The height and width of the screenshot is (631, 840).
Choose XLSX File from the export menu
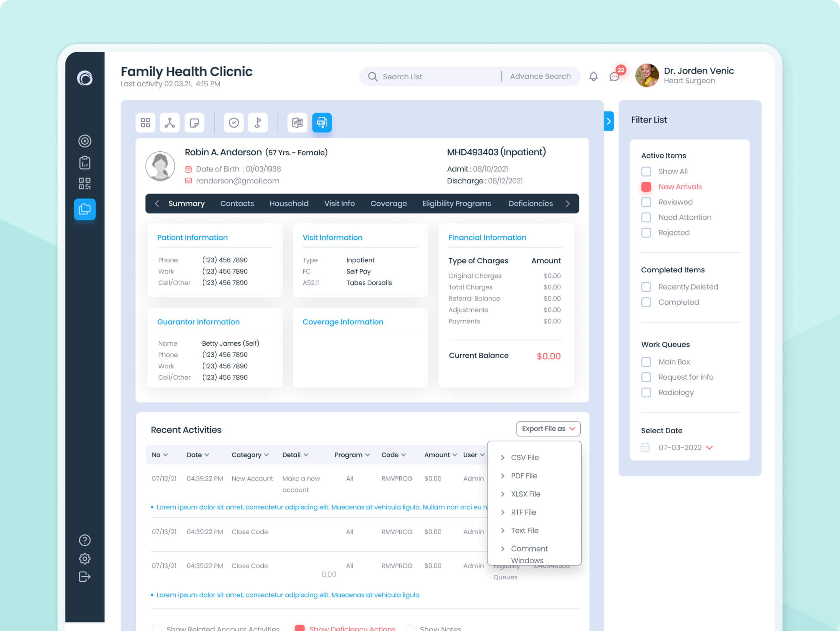click(x=525, y=494)
